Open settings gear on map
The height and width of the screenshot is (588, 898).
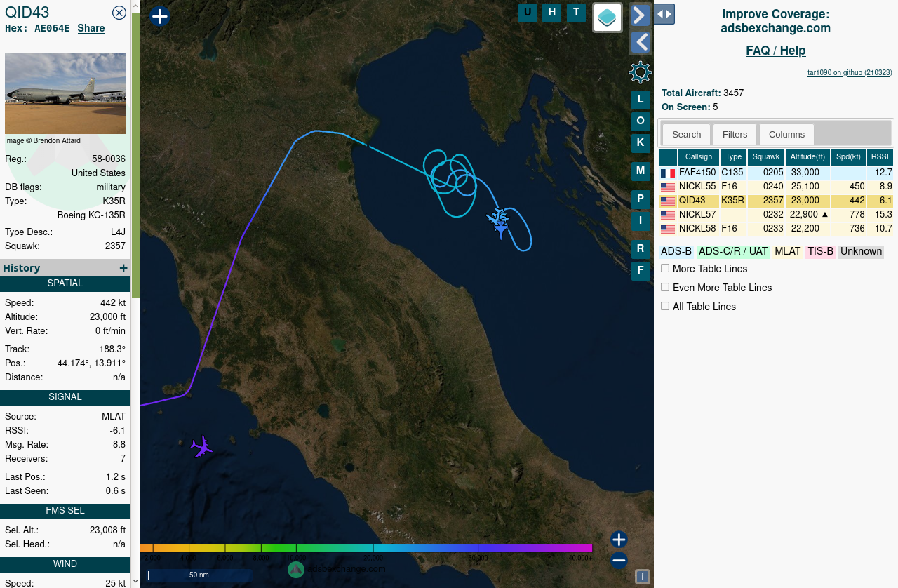pyautogui.click(x=641, y=72)
